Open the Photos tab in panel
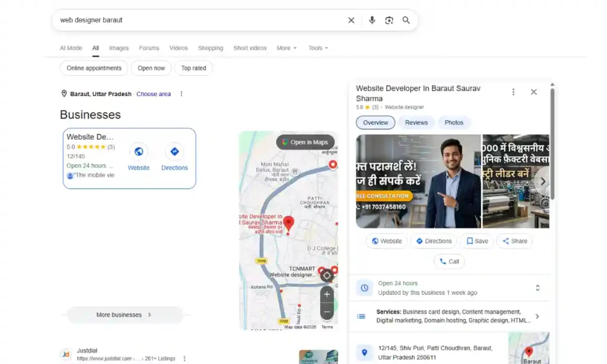The width and height of the screenshot is (607, 364). [453, 122]
